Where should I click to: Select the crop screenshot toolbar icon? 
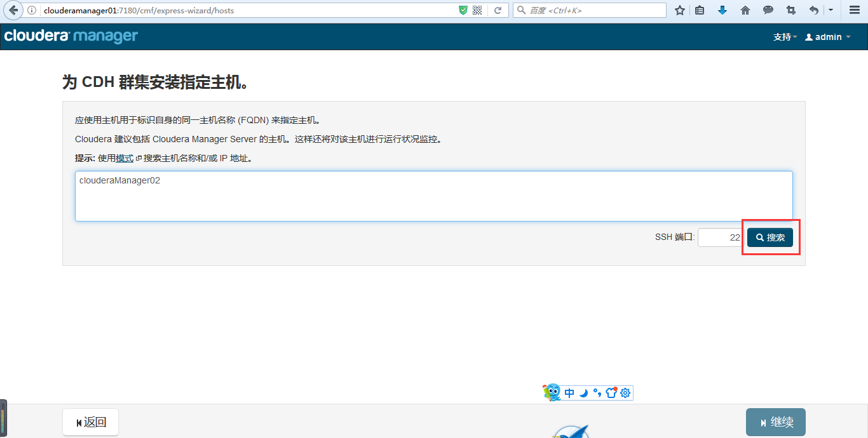791,10
